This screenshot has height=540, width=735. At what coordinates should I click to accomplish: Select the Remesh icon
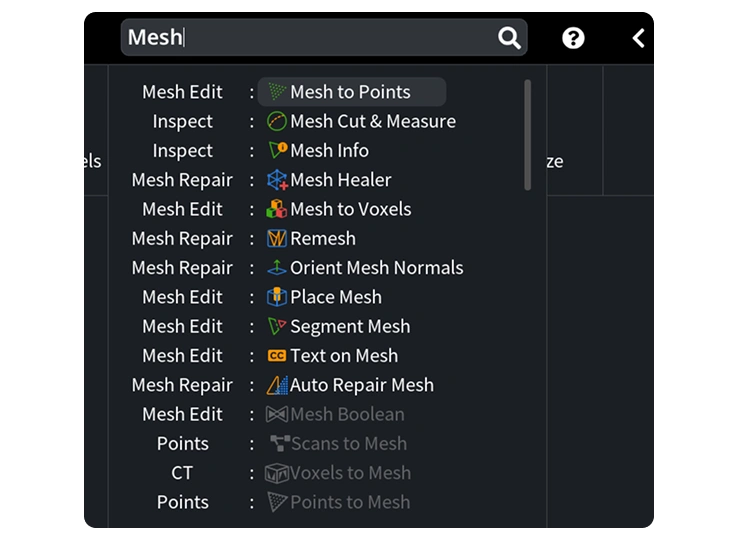click(277, 239)
